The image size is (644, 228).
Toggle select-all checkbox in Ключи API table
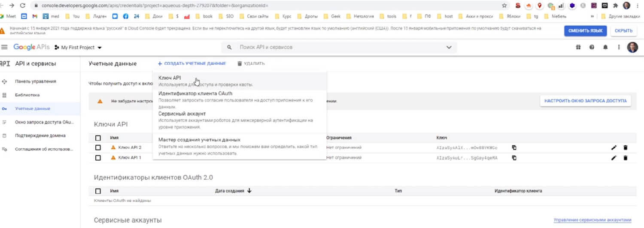[x=98, y=138]
